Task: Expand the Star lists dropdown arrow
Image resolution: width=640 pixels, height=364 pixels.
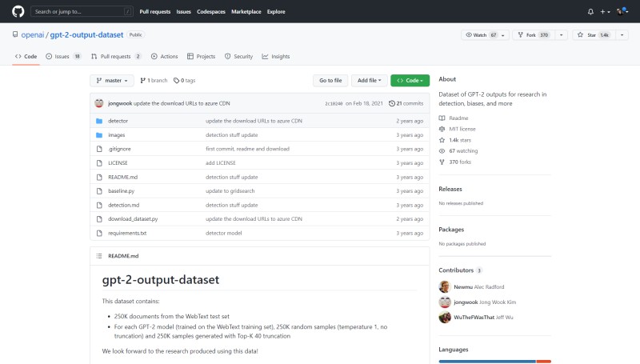Action: pos(622,35)
